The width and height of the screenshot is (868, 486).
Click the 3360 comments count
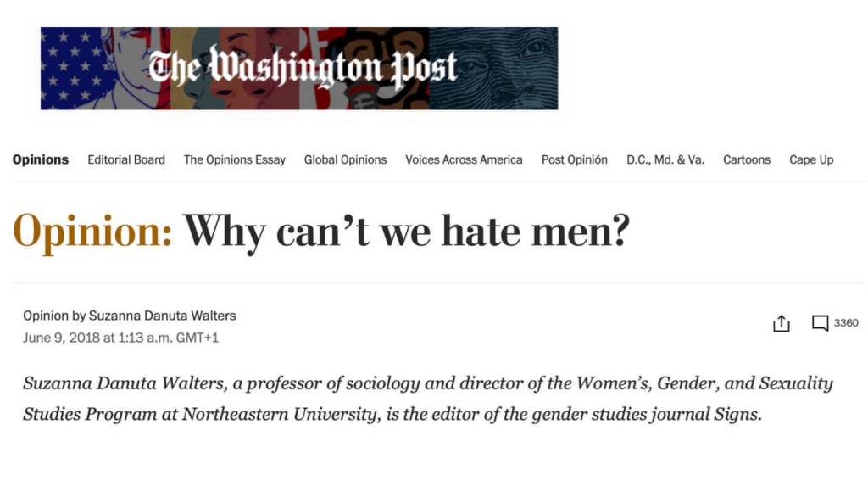[x=846, y=322]
